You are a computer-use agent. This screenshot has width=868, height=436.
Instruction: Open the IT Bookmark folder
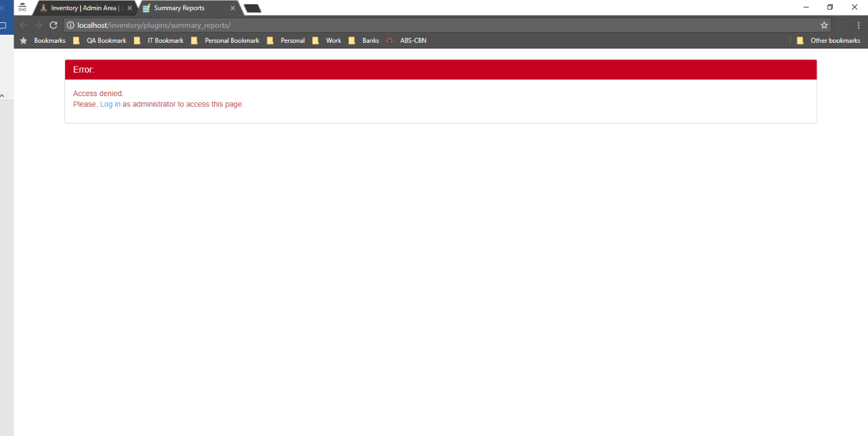coord(159,40)
